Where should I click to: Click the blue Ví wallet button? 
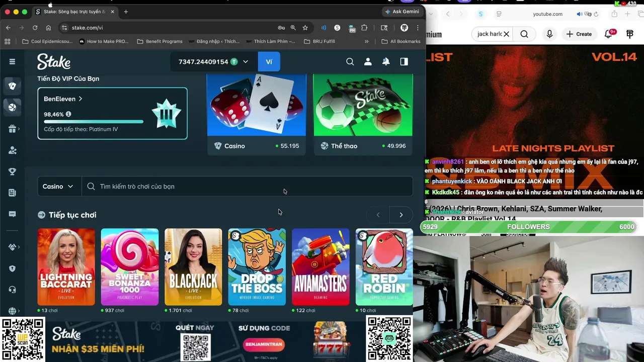point(269,62)
